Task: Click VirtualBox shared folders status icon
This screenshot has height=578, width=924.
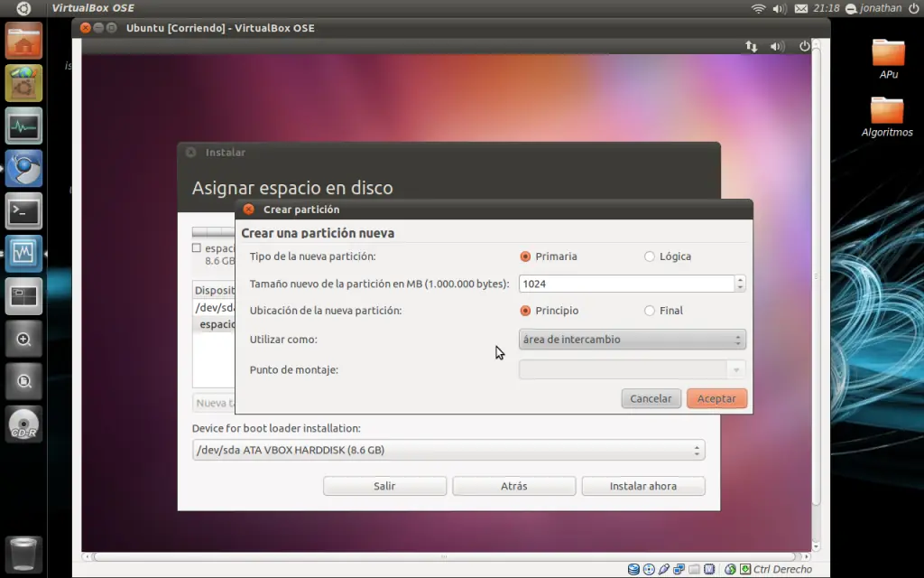Action: point(694,569)
